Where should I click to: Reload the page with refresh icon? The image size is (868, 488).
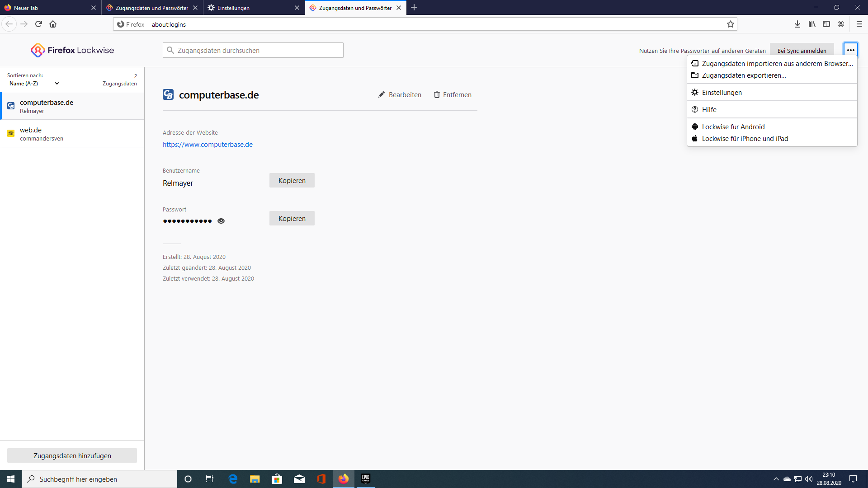[x=38, y=24]
